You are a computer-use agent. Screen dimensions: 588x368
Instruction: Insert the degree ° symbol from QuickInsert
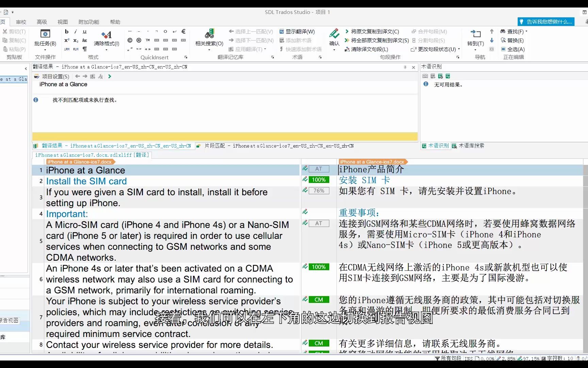165,31
